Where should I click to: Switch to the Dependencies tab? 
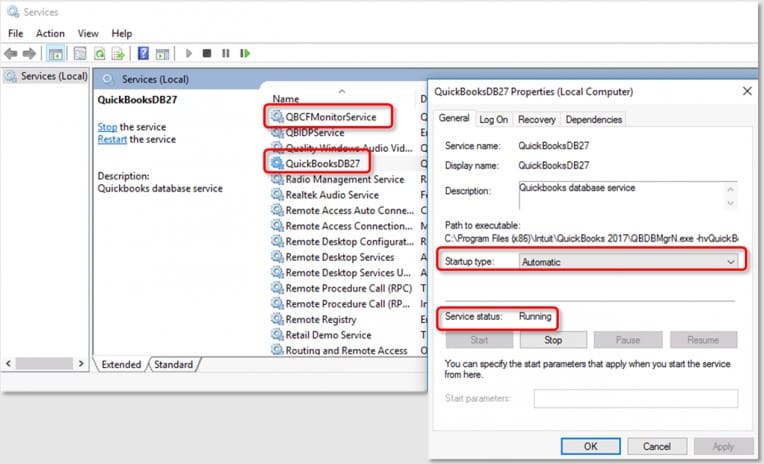coord(593,119)
